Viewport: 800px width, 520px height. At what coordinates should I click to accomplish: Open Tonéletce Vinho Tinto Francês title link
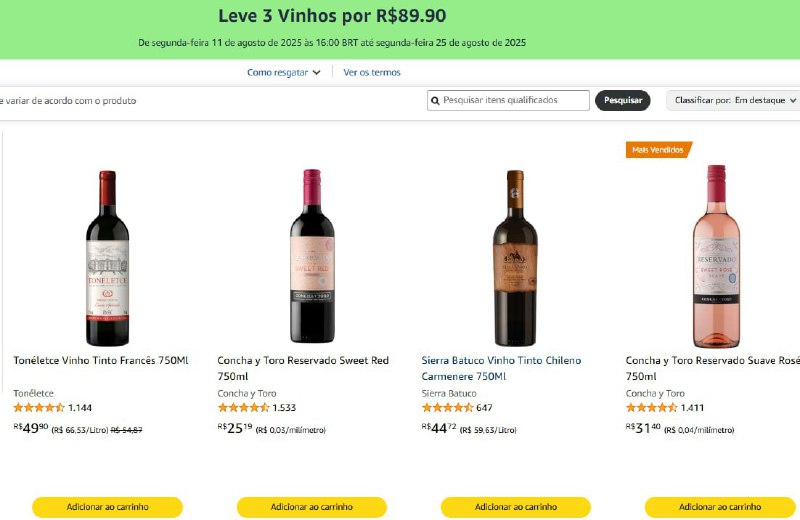pyautogui.click(x=101, y=360)
